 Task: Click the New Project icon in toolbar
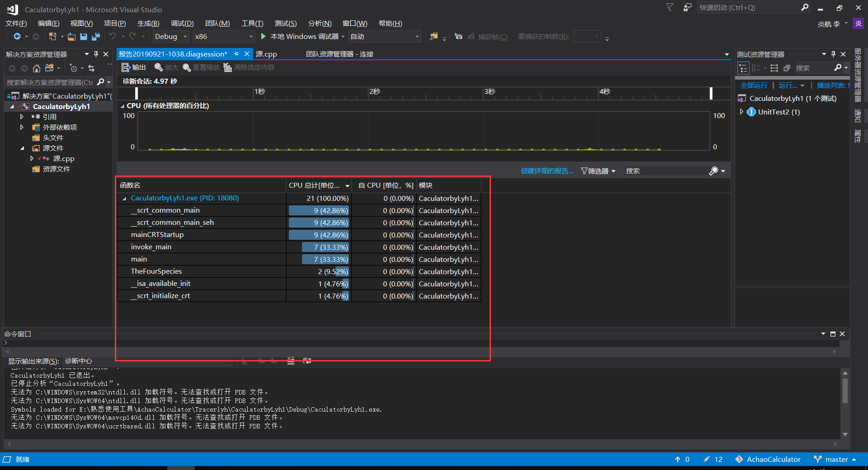tap(53, 37)
